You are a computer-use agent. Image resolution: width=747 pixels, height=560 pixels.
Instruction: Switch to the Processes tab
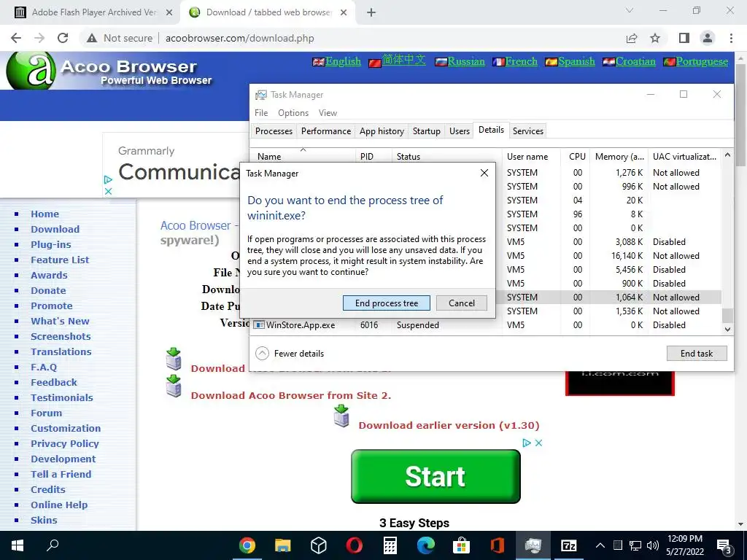[x=274, y=131]
